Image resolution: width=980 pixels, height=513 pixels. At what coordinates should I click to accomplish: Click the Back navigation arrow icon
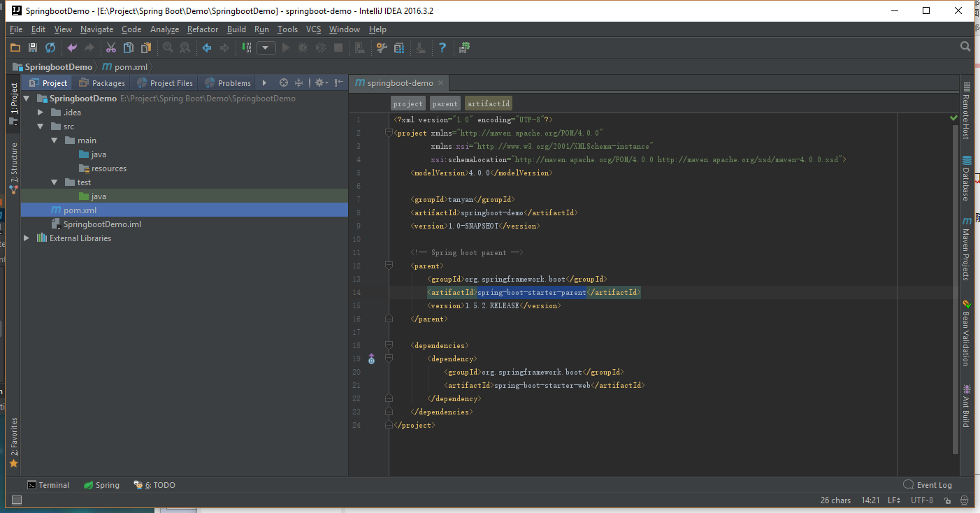click(207, 48)
